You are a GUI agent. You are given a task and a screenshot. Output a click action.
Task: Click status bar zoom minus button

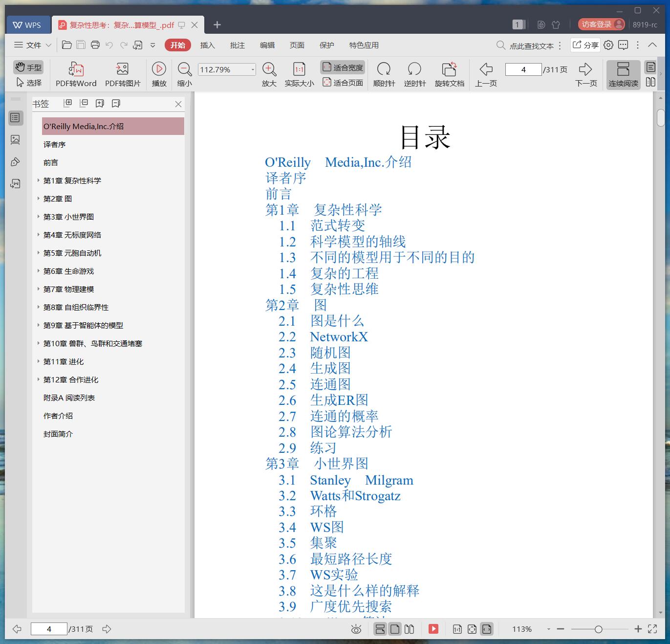pos(561,629)
